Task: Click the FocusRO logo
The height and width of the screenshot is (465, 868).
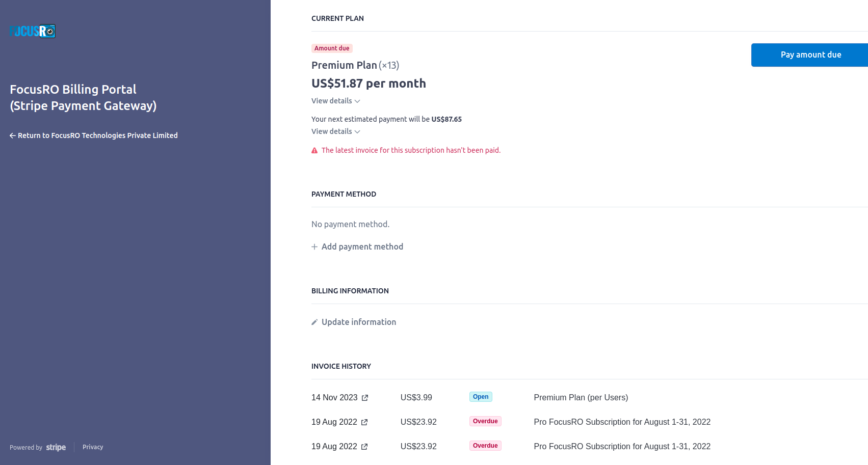Action: tap(33, 31)
